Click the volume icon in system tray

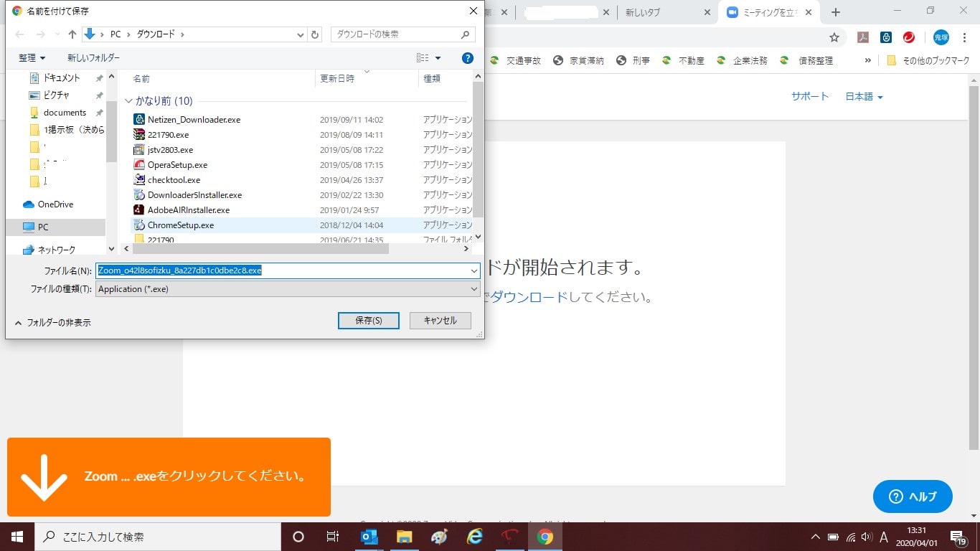866,537
